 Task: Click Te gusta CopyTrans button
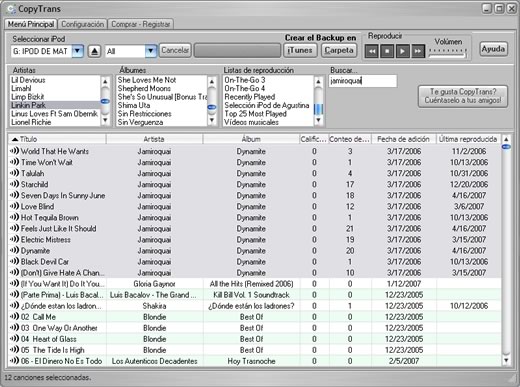click(463, 96)
